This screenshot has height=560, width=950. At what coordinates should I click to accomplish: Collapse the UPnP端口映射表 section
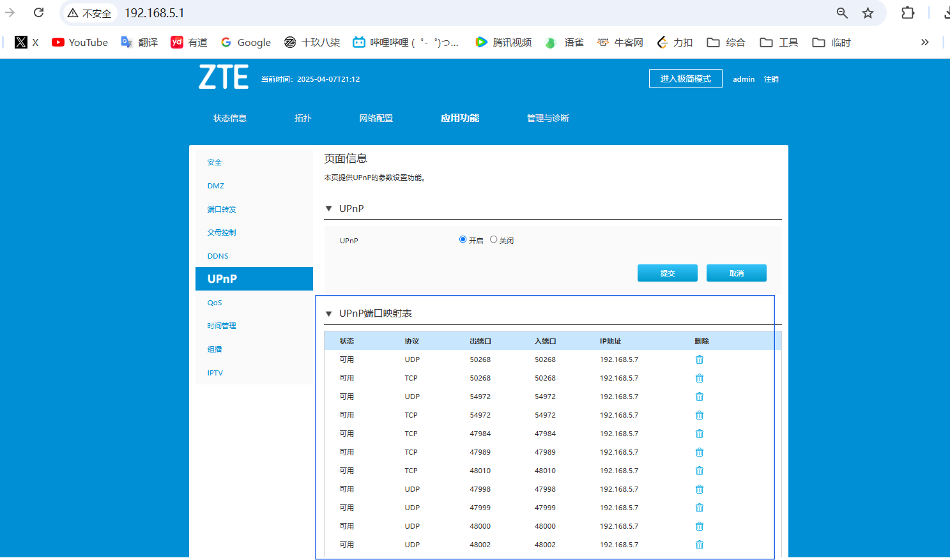[329, 314]
